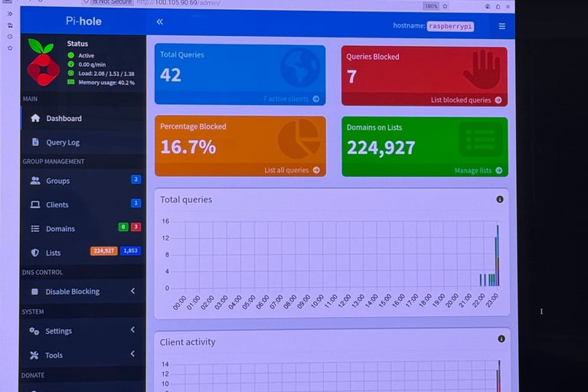Click the Domains list icon
This screenshot has height=392, width=588.
coord(35,228)
